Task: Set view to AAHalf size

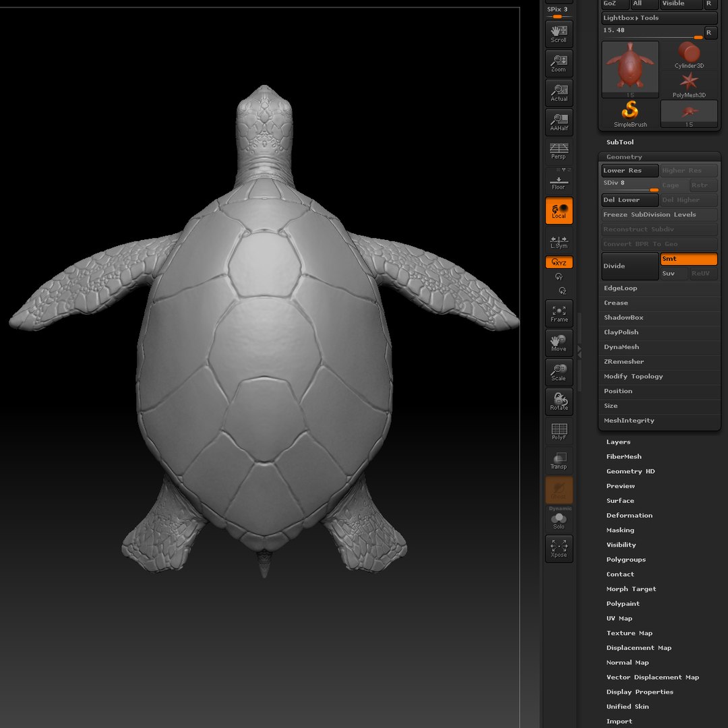Action: pos(559,122)
